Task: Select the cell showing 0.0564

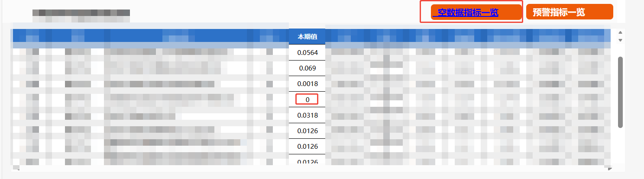Action: tap(307, 52)
